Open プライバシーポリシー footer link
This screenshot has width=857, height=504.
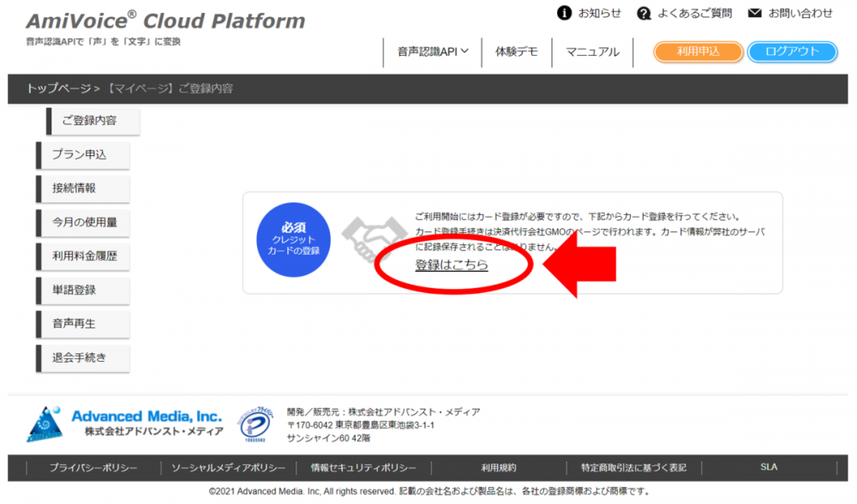tap(93, 468)
